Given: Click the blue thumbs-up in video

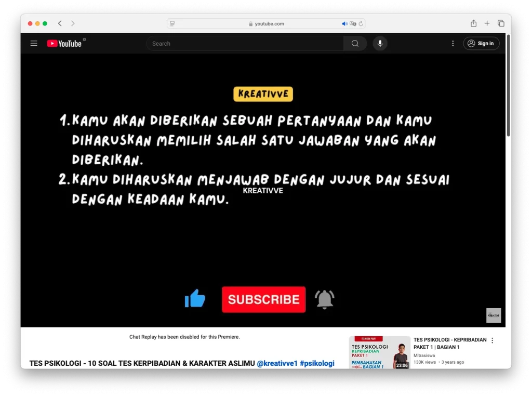Looking at the screenshot, I should pyautogui.click(x=195, y=298).
